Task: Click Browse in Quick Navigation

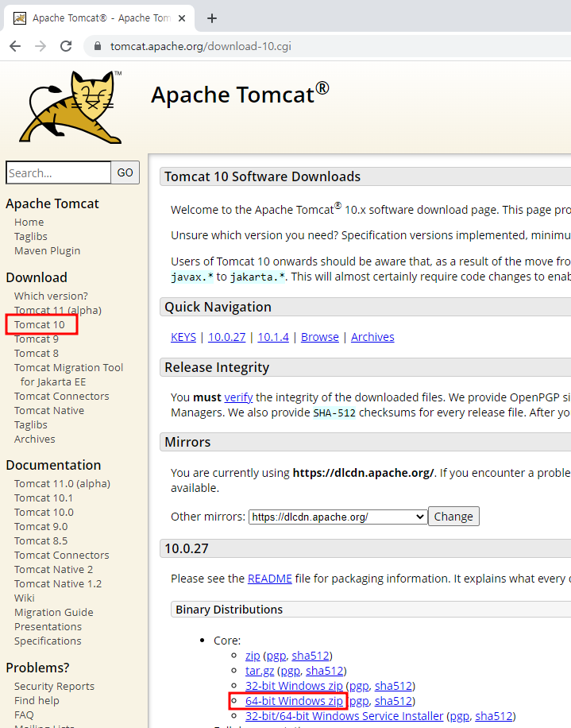Action: coord(320,337)
